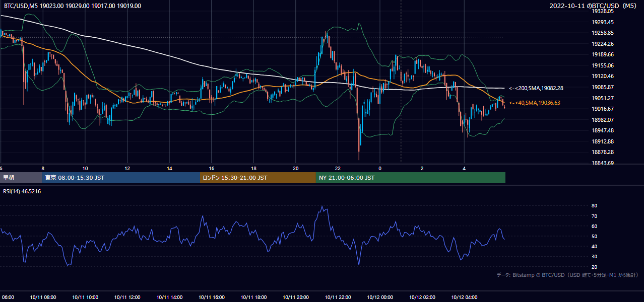644x302 pixels.
Task: Click the bottom date label 10/11 14:00
Action: [169, 297]
